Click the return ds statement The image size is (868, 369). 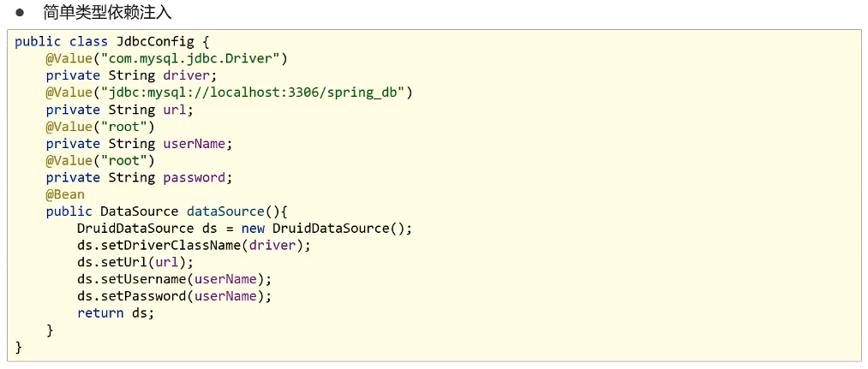click(x=115, y=313)
